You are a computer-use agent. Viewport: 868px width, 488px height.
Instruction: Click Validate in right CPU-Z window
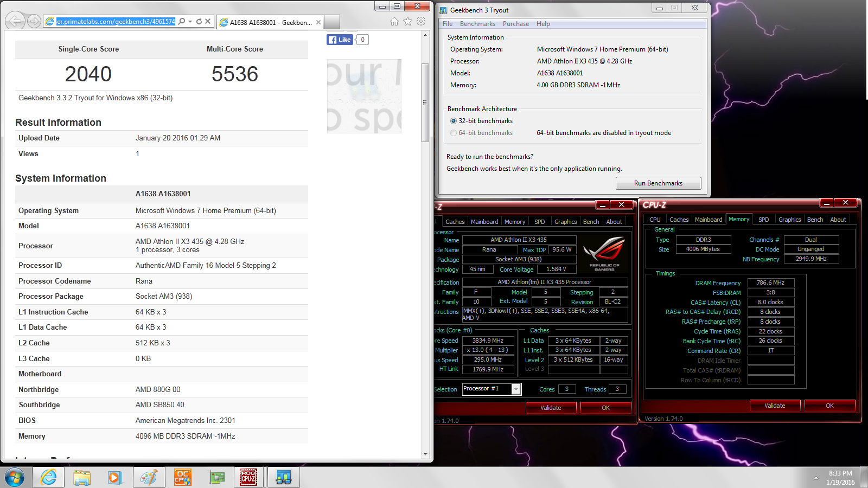coord(775,406)
